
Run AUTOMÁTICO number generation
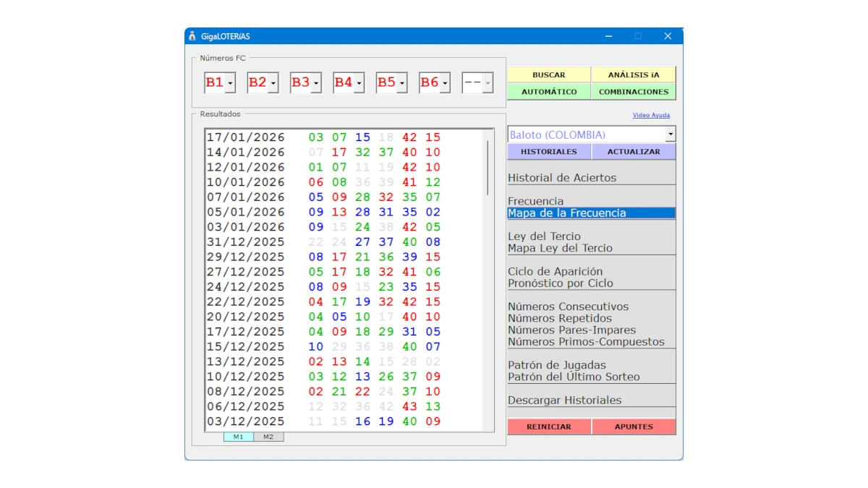tap(548, 92)
